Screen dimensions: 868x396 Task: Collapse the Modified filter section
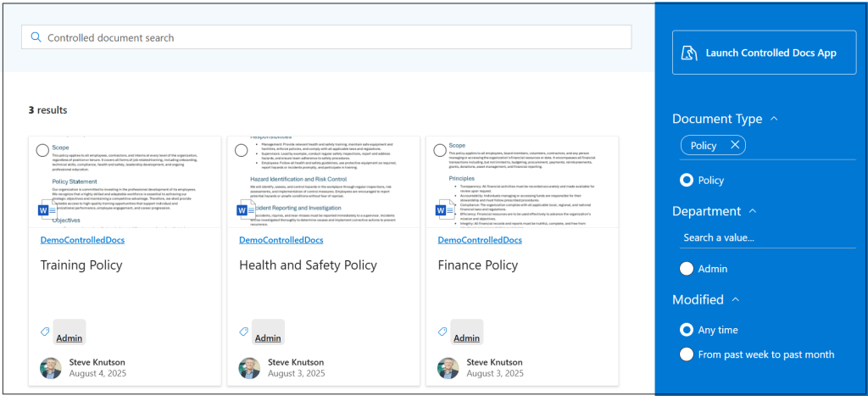coord(735,299)
